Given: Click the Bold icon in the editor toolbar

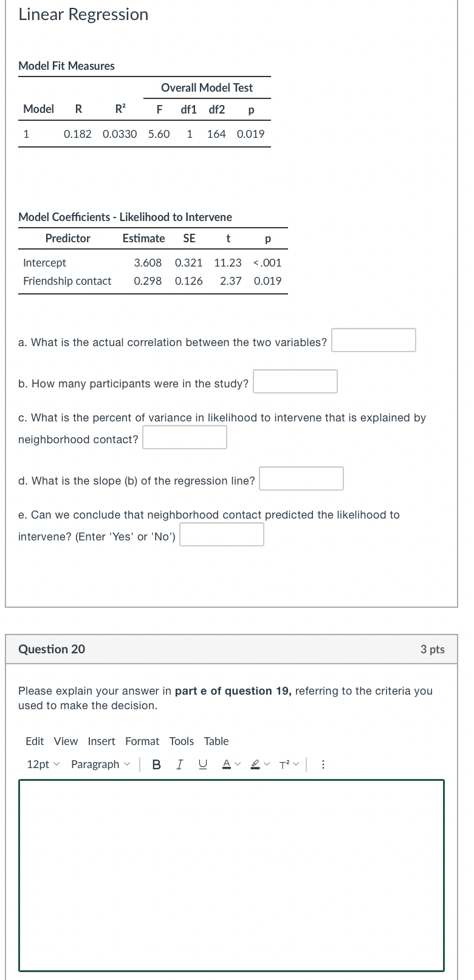Looking at the screenshot, I should click(157, 764).
